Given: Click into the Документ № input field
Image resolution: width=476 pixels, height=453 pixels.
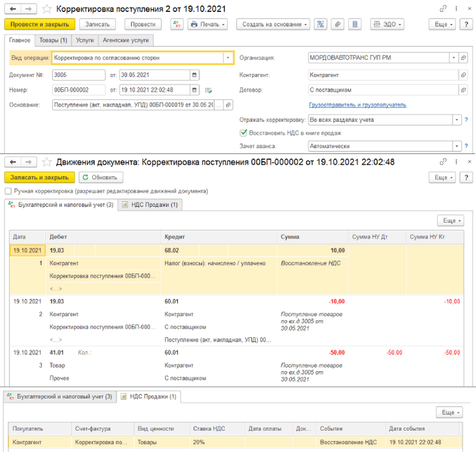Looking at the screenshot, I should tap(79, 74).
